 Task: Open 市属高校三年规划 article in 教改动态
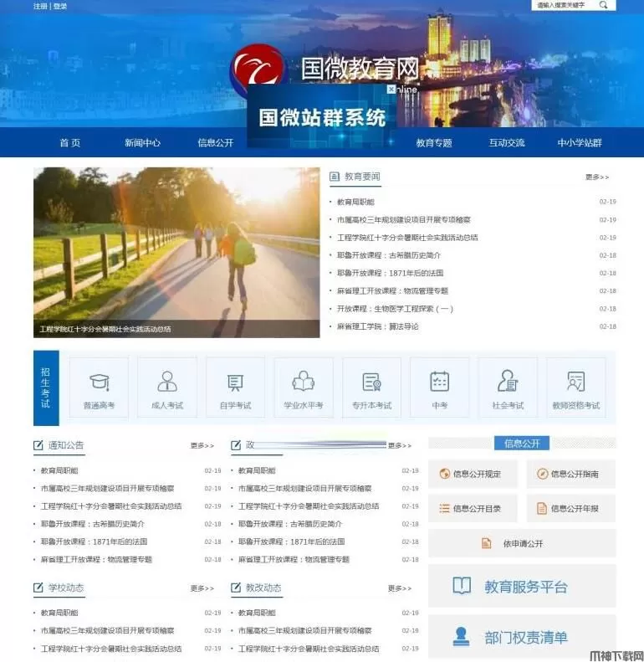coord(304,630)
